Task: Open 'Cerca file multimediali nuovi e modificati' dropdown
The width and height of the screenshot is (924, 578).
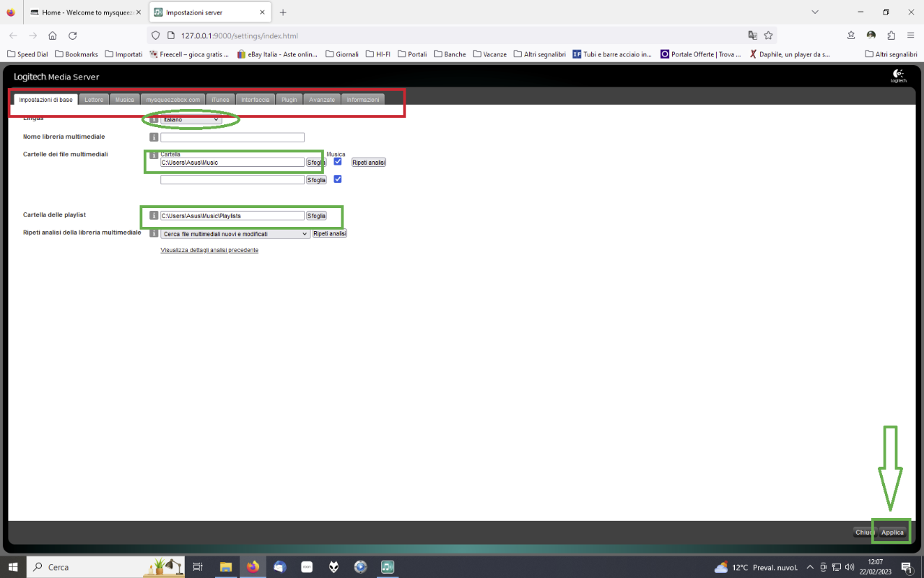Action: click(235, 234)
